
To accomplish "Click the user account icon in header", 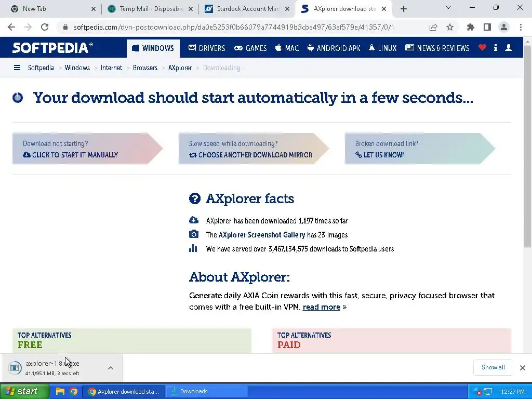I will [508, 47].
